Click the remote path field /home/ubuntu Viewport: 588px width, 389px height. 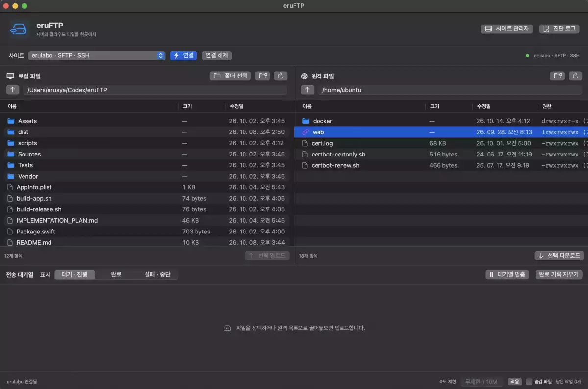click(450, 90)
